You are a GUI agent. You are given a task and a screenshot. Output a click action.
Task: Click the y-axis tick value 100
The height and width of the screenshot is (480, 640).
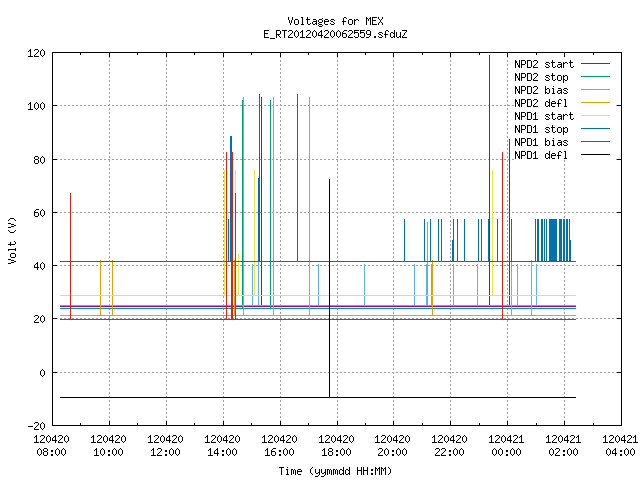[x=36, y=106]
